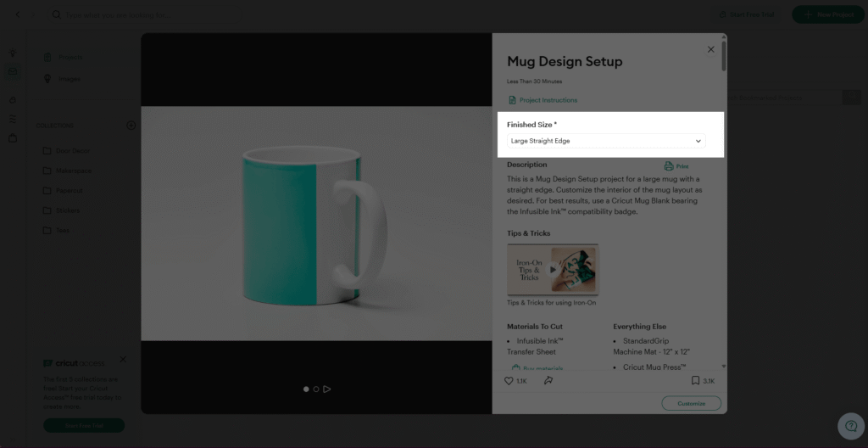868x448 pixels.
Task: Dismiss the Cricut Access promo banner
Action: (x=123, y=359)
